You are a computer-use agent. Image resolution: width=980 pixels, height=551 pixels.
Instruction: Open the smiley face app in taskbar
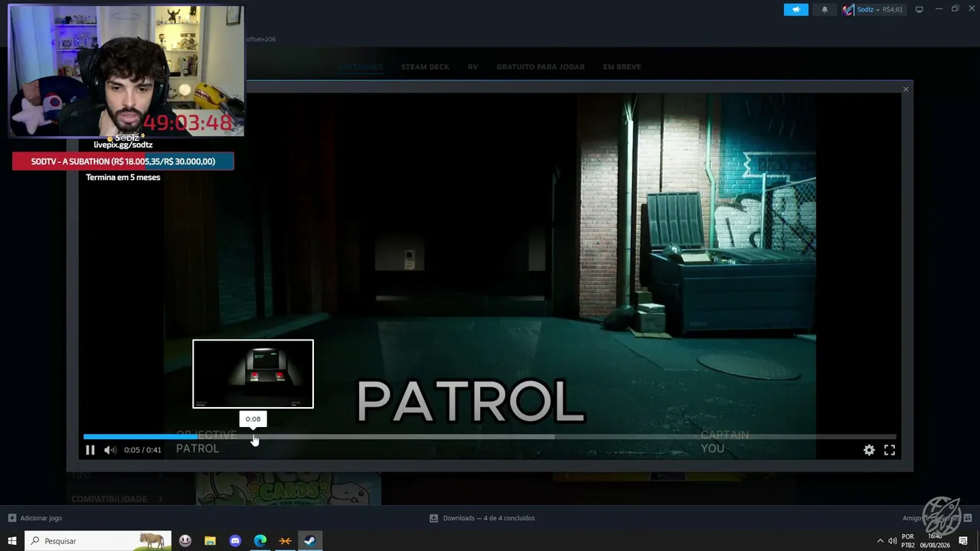coord(185,541)
